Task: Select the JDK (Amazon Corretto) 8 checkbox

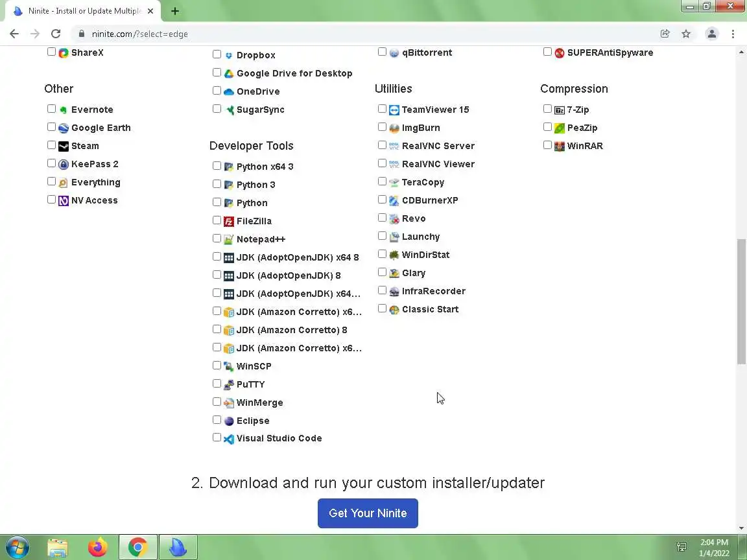Action: pos(217,329)
